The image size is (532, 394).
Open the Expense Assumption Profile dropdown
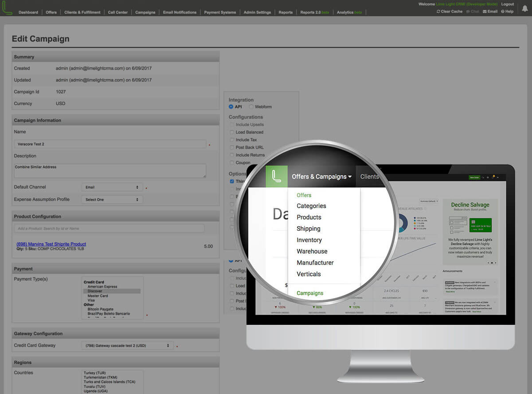112,200
